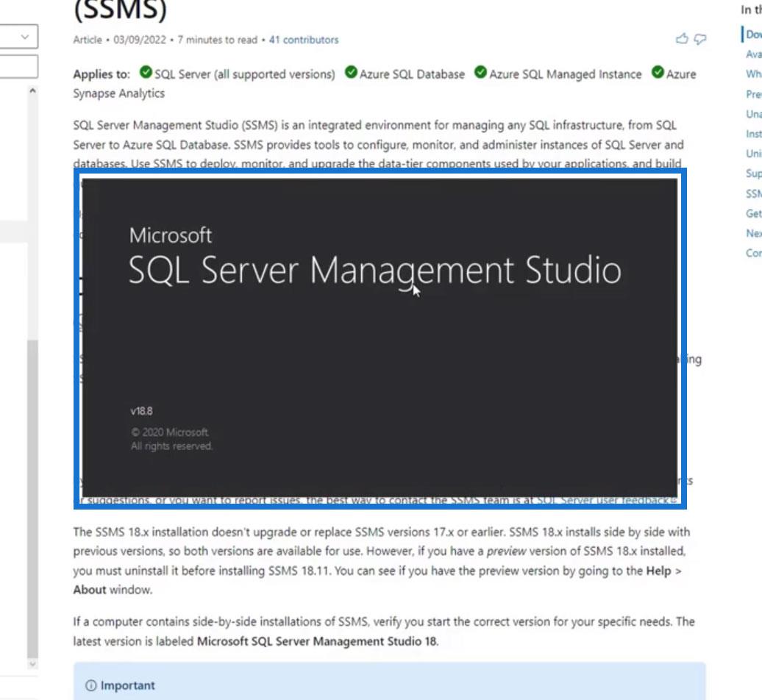Image resolution: width=762 pixels, height=700 pixels.
Task: Click the v18.8 version label on splash screen
Action: click(x=141, y=411)
